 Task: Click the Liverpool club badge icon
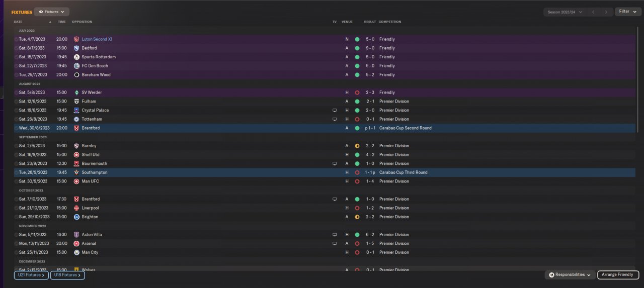(76, 208)
